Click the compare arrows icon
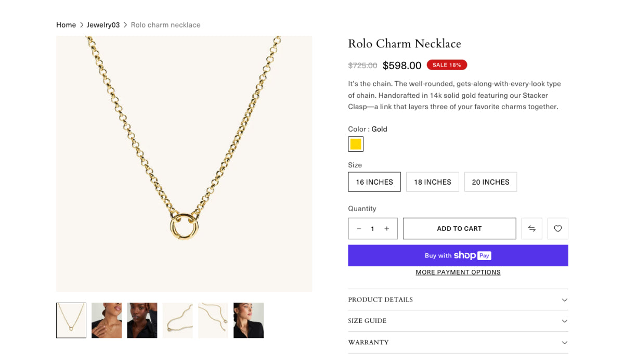Screen dimensions: 624x364 coord(531,229)
